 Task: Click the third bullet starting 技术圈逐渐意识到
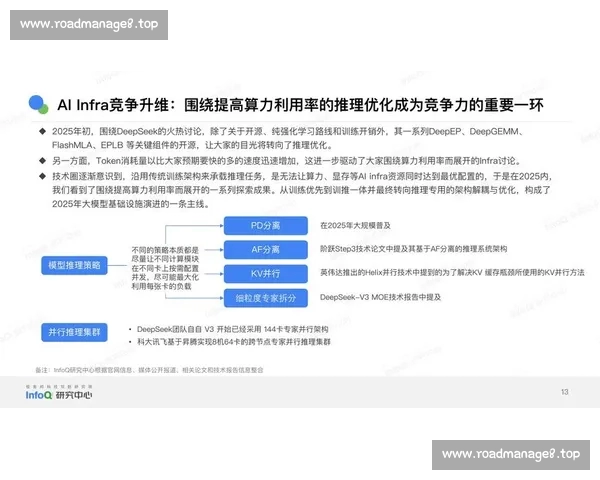pos(302,190)
